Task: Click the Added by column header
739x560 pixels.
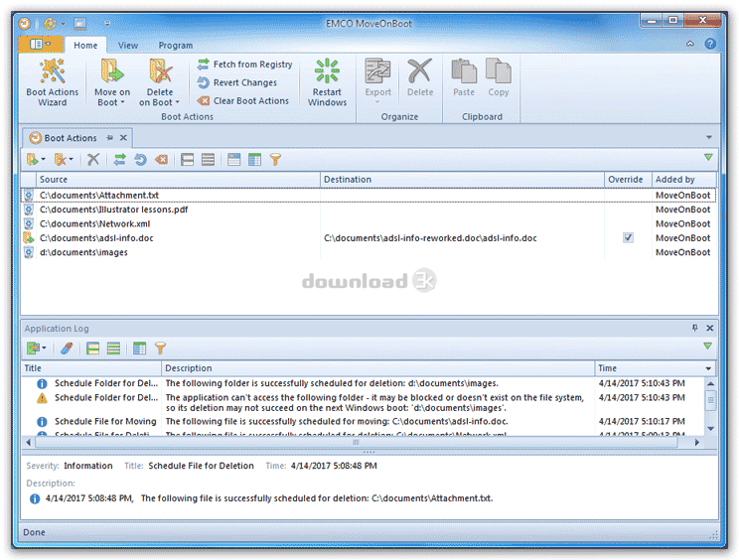Action: pos(683,180)
